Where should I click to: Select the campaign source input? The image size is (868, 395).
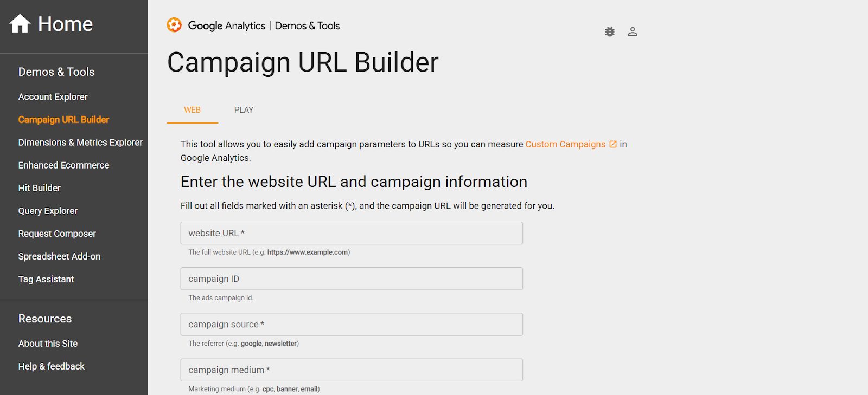click(x=352, y=324)
